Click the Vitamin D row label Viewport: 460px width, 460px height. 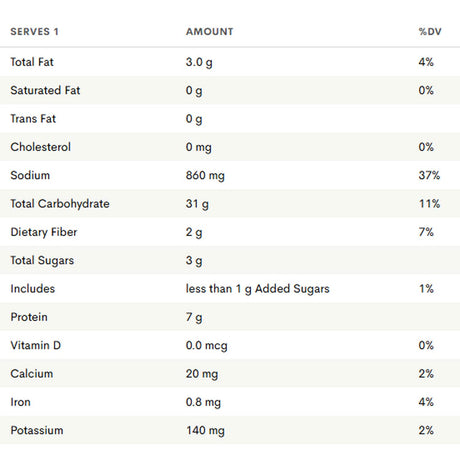point(36,345)
